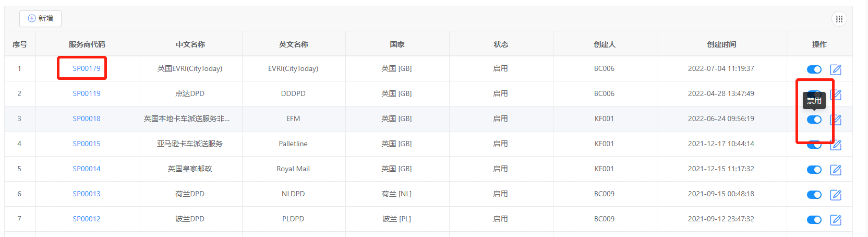This screenshot has width=868, height=237.
Task: Click the edit icon for SP00179 row
Action: (x=836, y=69)
